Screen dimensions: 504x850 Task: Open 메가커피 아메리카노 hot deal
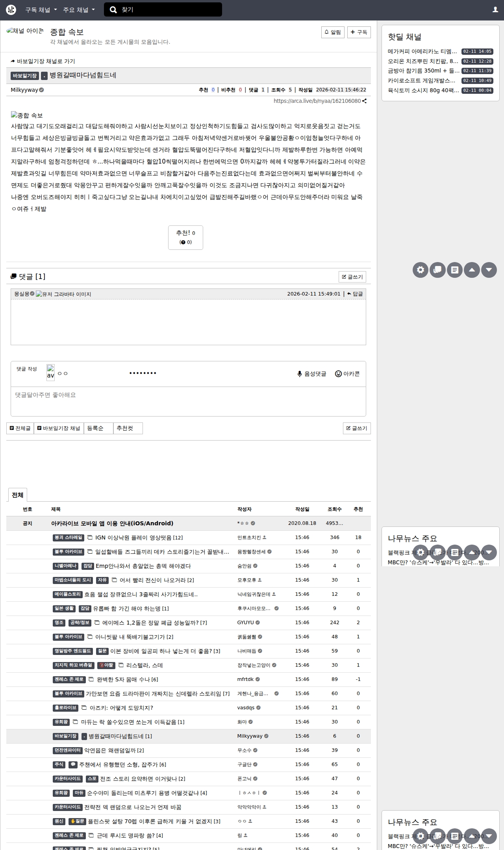(422, 52)
